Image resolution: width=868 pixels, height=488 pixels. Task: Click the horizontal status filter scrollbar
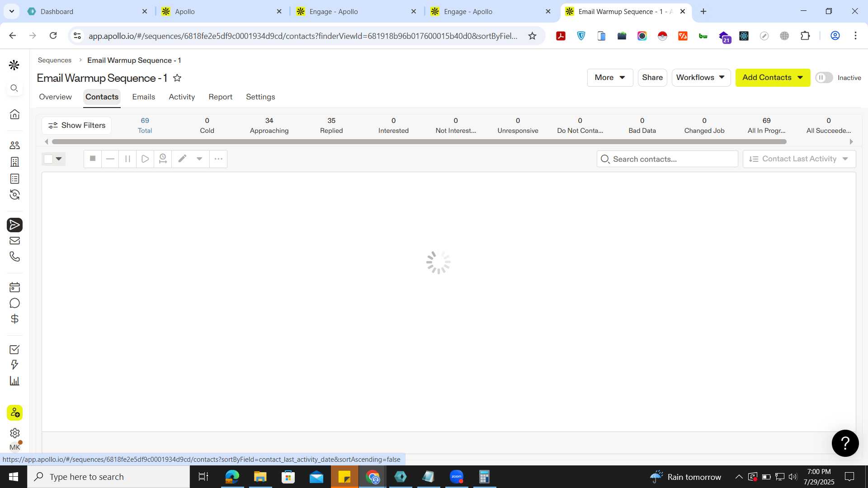tap(419, 142)
